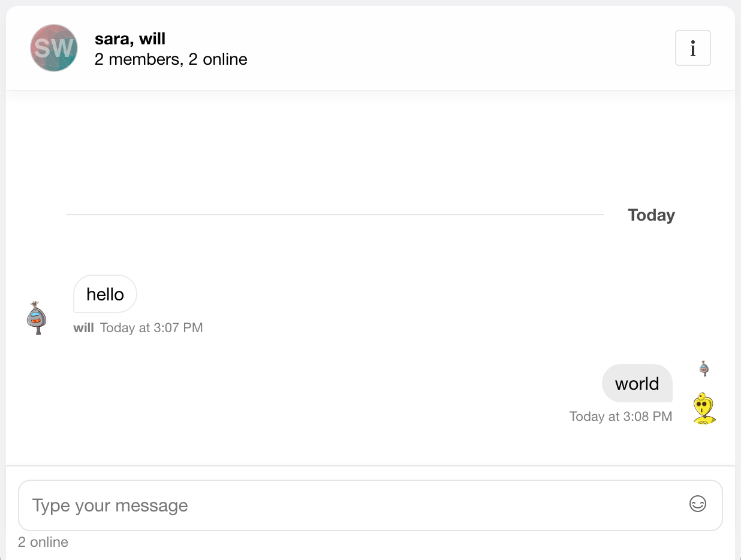Viewport: 741px width, 560px height.
Task: Click the yellow robot avatar beside world
Action: 704,408
